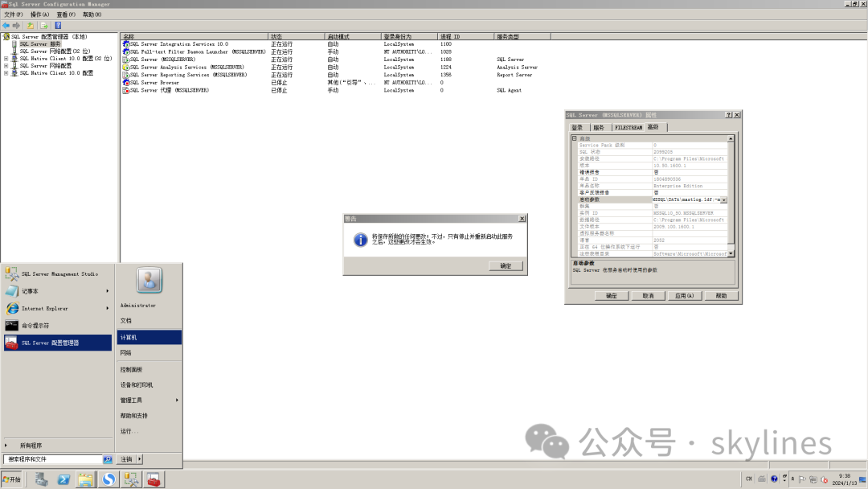Image resolution: width=868 pixels, height=489 pixels.
Task: Click the 状态 column header
Action: tap(296, 36)
